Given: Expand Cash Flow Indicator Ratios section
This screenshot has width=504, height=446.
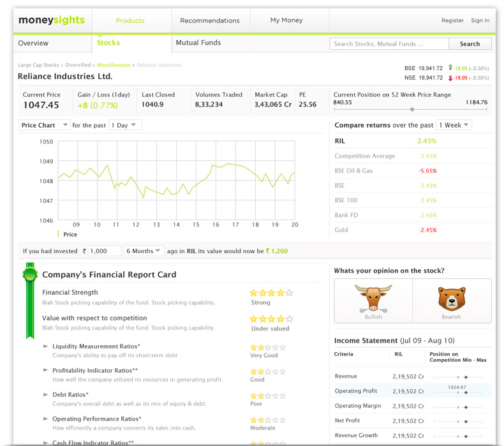Looking at the screenshot, I should (46, 442).
